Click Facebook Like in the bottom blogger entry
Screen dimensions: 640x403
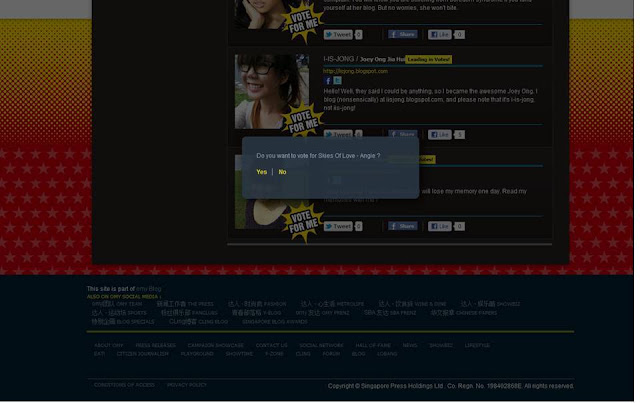[440, 226]
